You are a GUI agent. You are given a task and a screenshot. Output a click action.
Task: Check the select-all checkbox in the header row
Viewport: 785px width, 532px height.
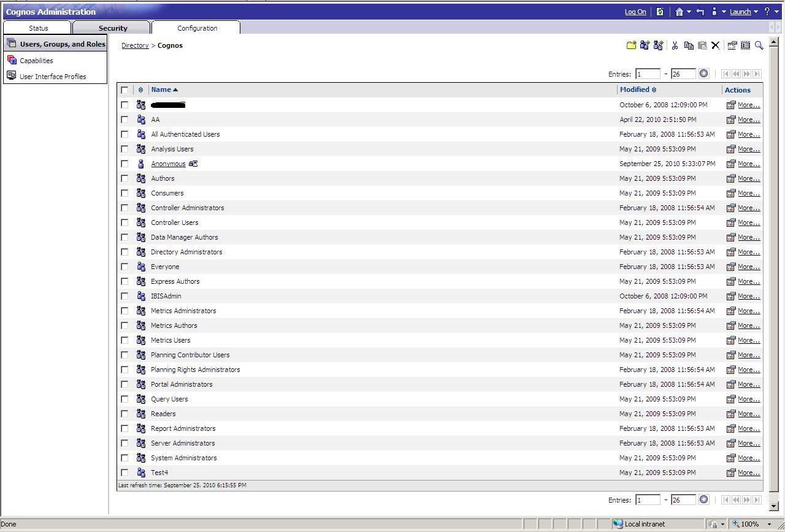[124, 89]
